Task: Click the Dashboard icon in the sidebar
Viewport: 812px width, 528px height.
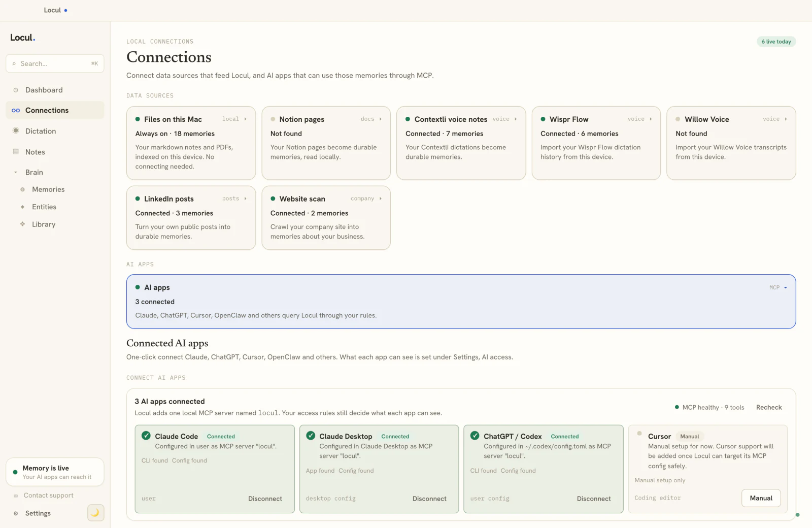Action: click(16, 90)
